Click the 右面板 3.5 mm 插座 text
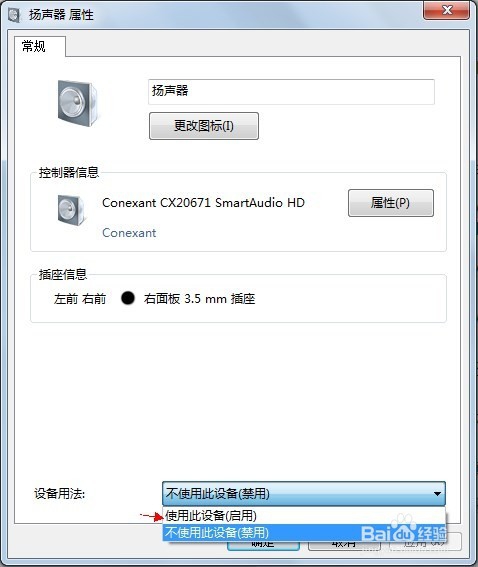The width and height of the screenshot is (478, 567). (199, 299)
